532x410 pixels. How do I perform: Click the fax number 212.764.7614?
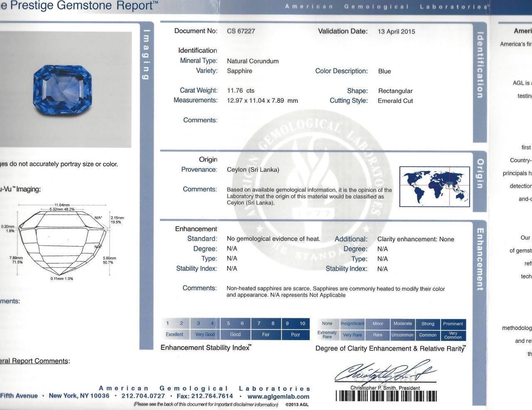[x=212, y=396]
